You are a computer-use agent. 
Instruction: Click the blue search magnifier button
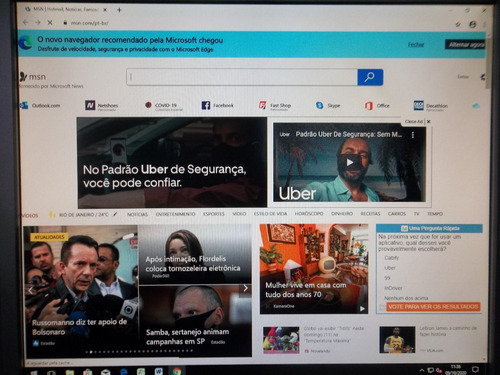[x=370, y=77]
